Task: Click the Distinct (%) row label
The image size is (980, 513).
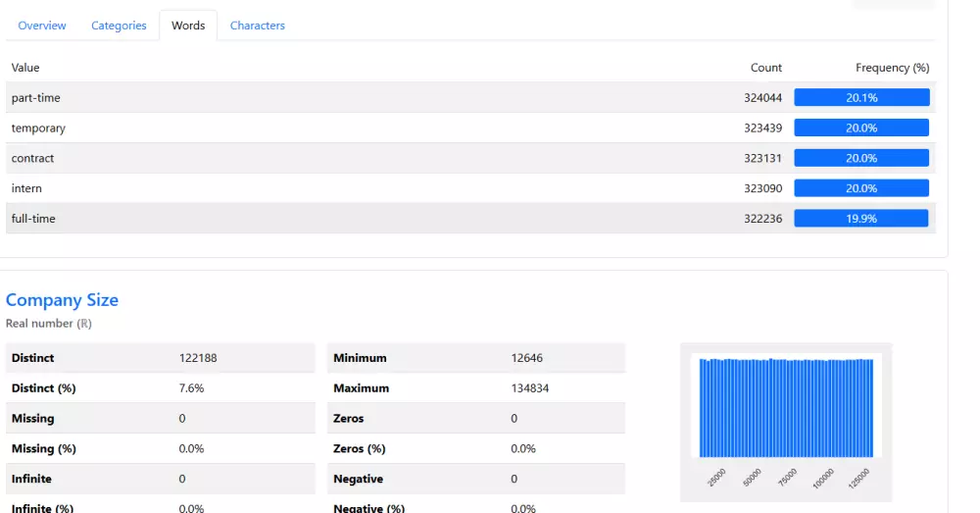Action: (44, 387)
